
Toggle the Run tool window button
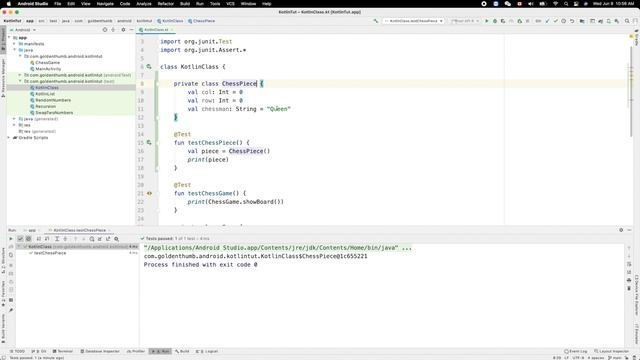160,351
